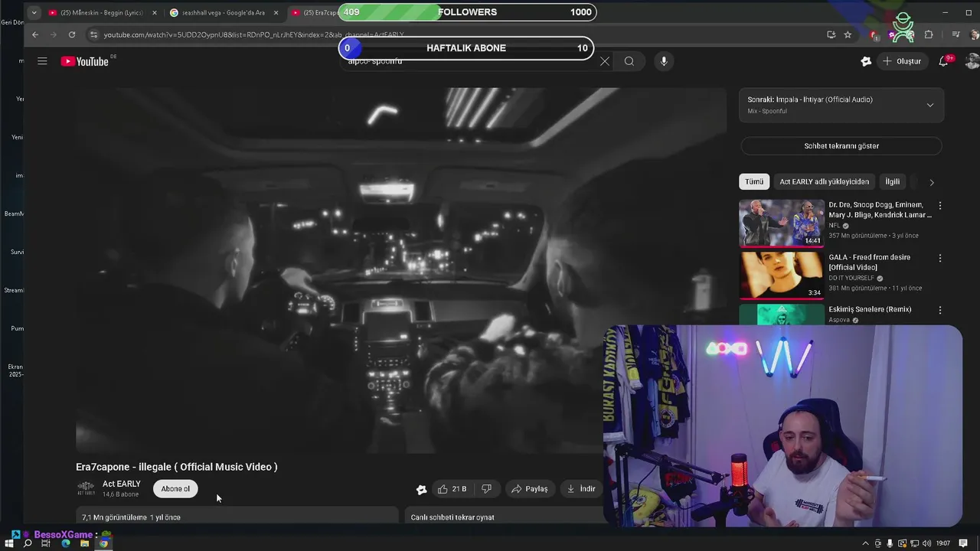Open the Act EARLY channel avatar

[x=86, y=488]
